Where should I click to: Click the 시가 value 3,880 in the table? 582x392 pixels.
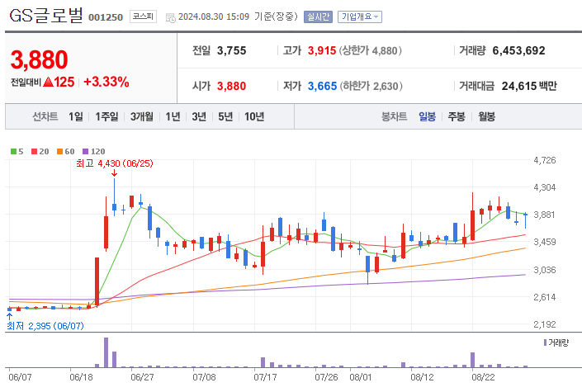[232, 86]
